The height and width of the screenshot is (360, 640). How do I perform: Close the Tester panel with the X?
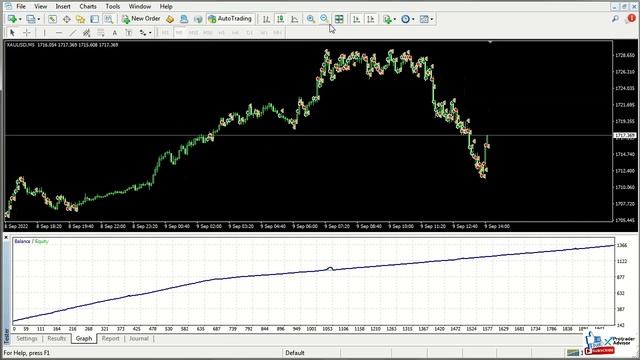[x=6, y=237]
